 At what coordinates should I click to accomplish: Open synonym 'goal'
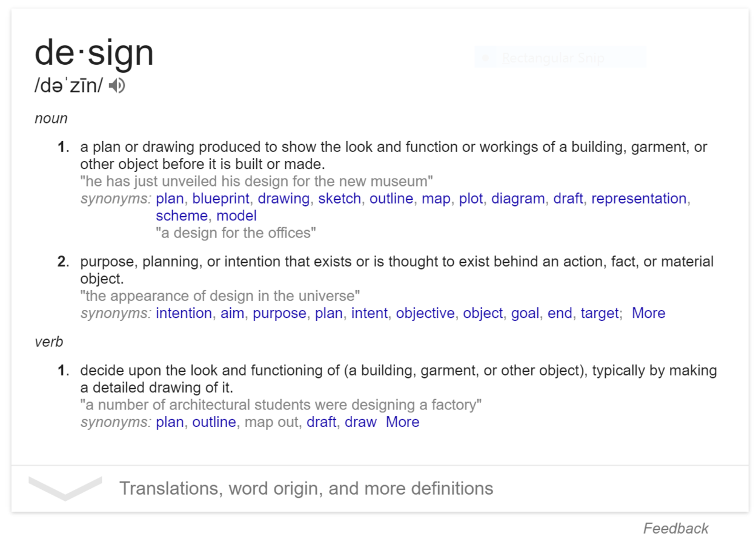(x=525, y=313)
